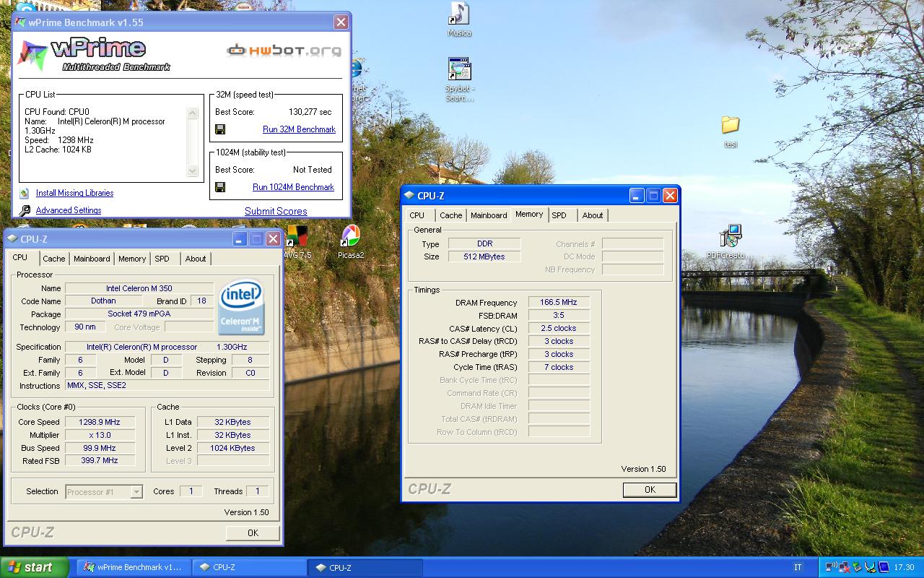Click the taskbar clock showing 17.30
Screen dimensions: 924x578
pyautogui.click(x=904, y=567)
